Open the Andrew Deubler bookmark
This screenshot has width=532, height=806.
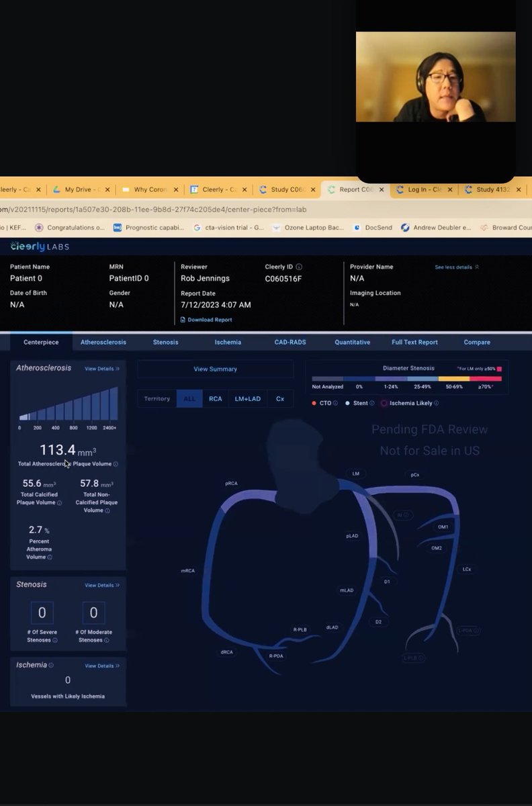coord(436,228)
